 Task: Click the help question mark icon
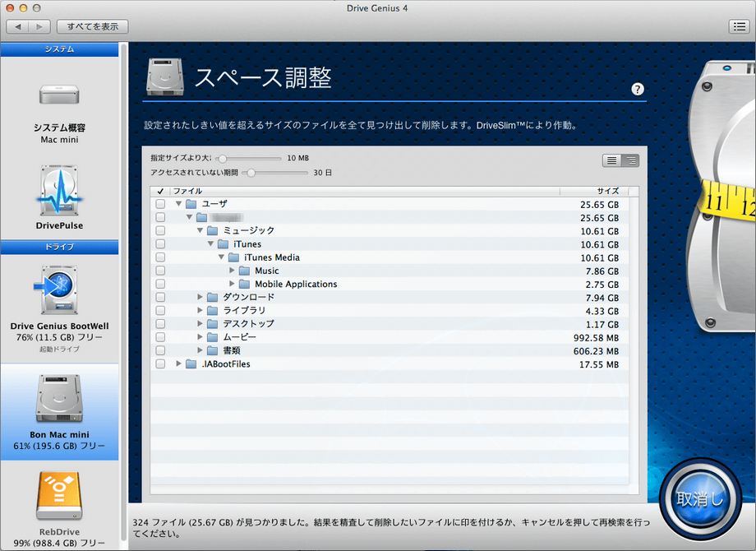click(x=638, y=90)
